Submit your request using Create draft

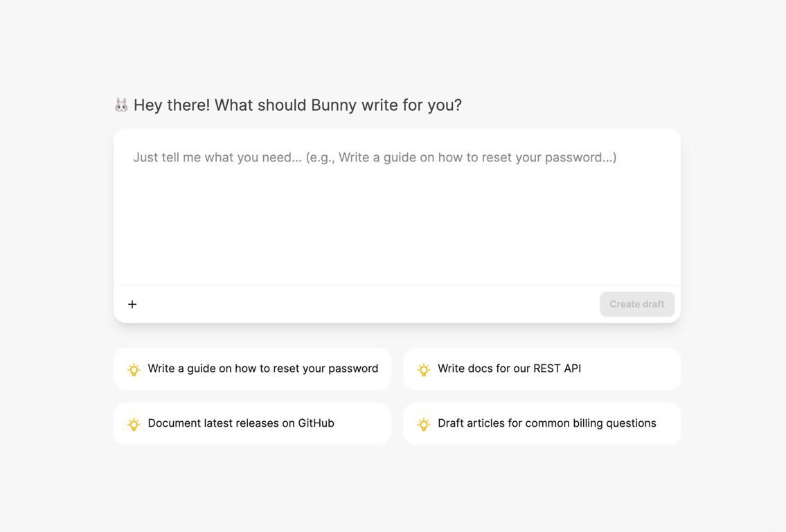[636, 304]
